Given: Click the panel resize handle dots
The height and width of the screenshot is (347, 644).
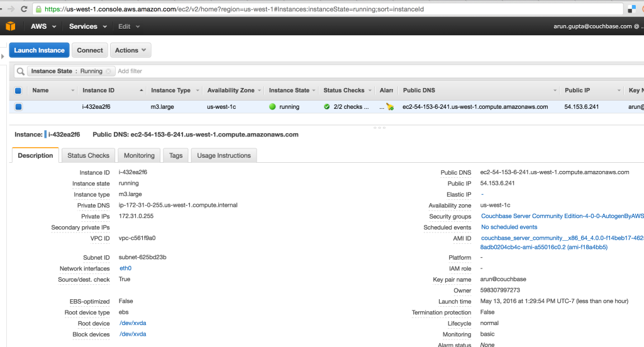Looking at the screenshot, I should pos(379,128).
